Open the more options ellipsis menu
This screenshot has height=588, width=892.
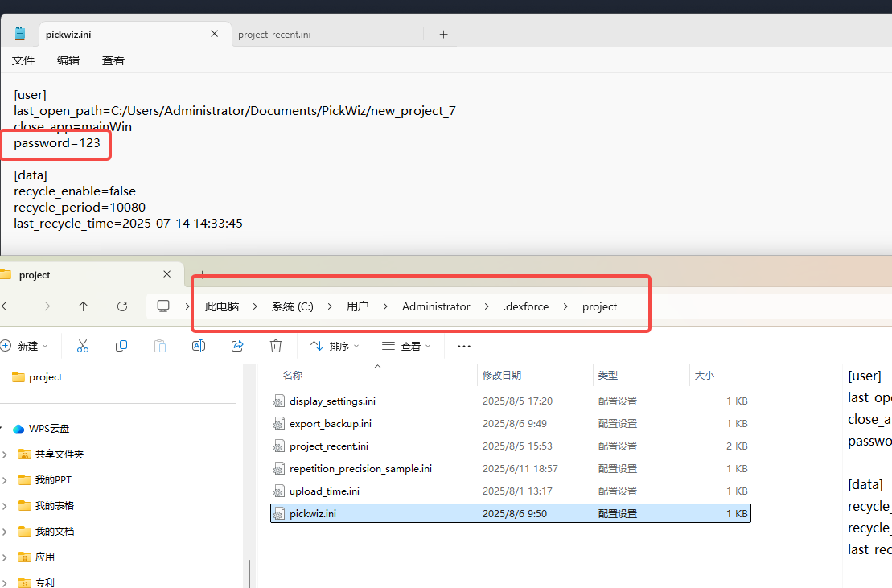463,346
